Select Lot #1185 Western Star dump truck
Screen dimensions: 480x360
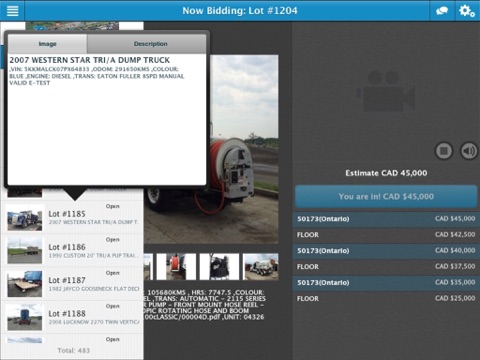[72, 217]
